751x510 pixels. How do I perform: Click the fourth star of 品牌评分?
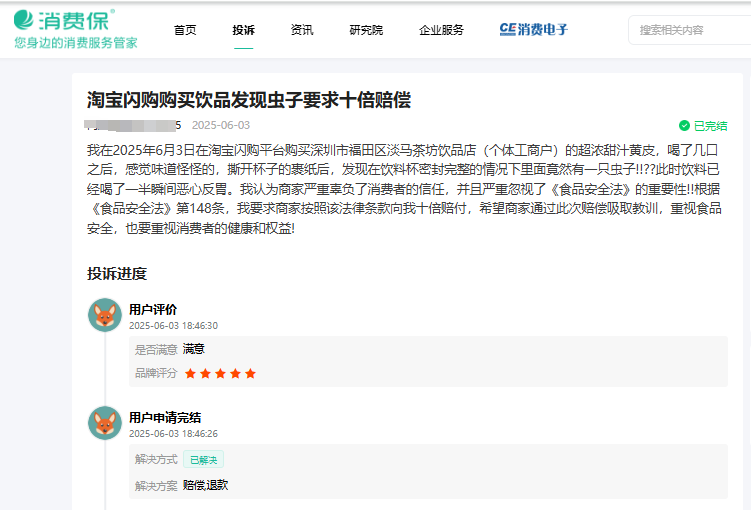(235, 374)
